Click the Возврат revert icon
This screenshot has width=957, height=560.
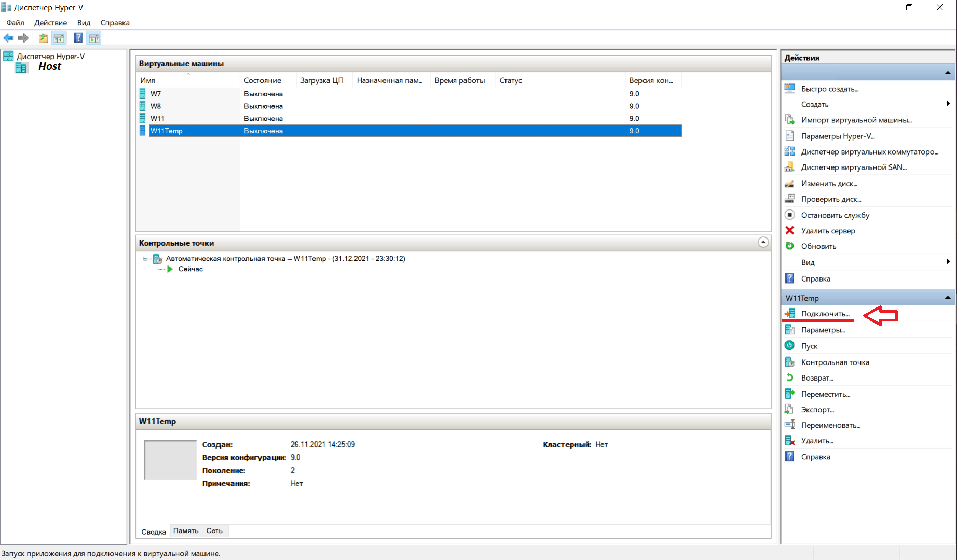[x=790, y=377]
